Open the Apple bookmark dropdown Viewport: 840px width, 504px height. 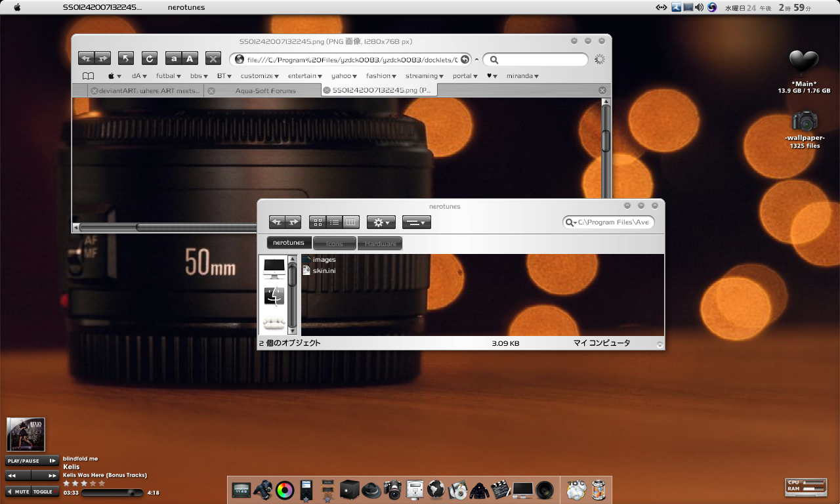[114, 76]
